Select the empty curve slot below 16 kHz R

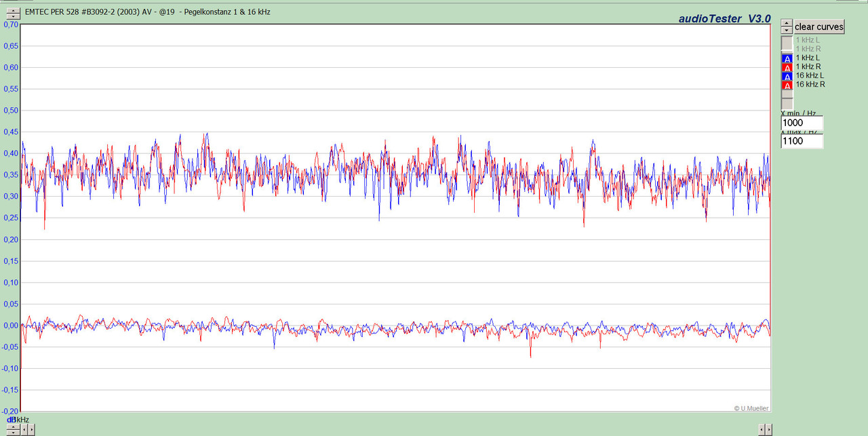(787, 94)
